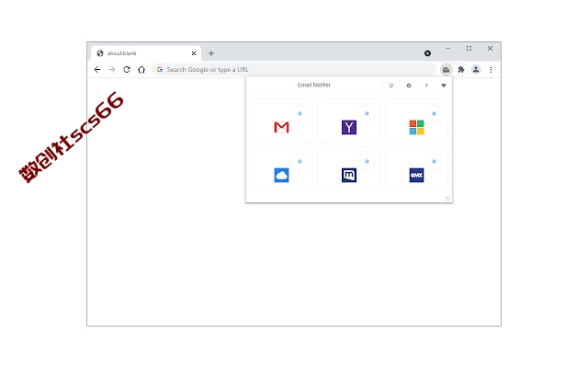Open the Email Notifier help question mark

pyautogui.click(x=426, y=86)
